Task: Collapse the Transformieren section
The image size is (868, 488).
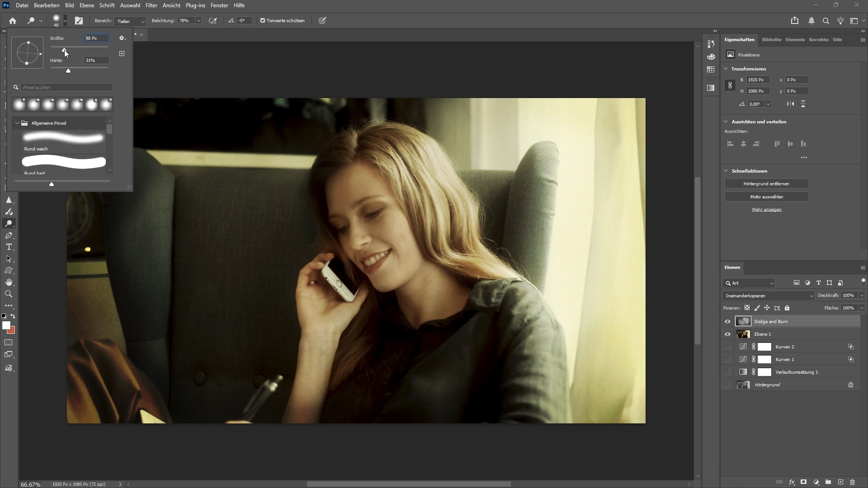Action: 726,69
